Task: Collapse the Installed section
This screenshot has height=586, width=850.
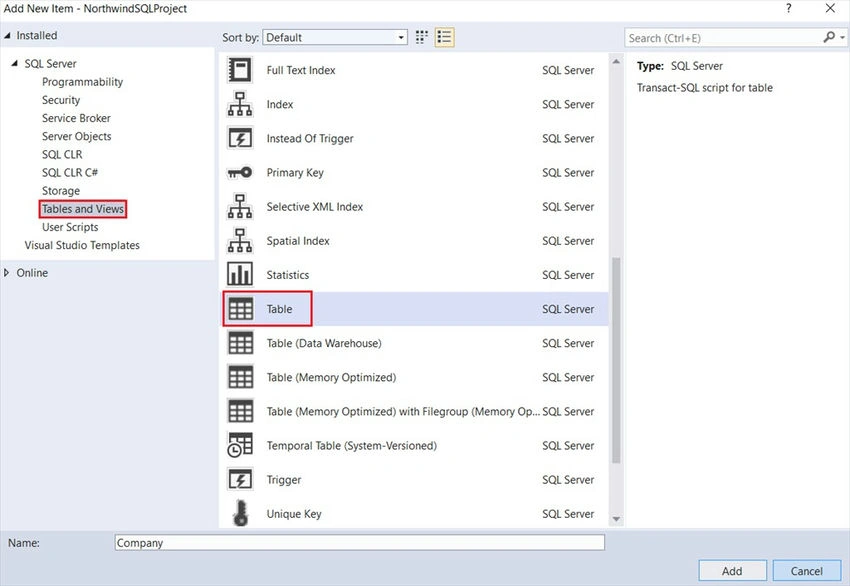Action: click(x=7, y=35)
